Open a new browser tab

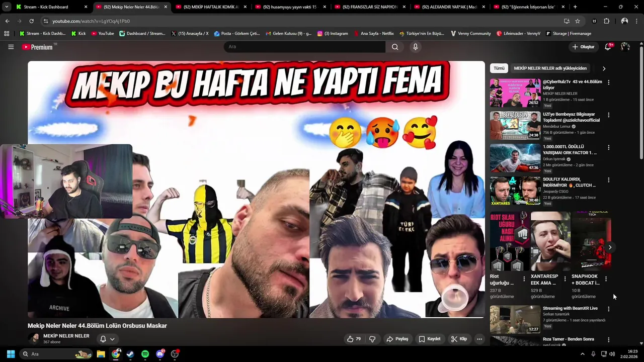[x=575, y=7]
